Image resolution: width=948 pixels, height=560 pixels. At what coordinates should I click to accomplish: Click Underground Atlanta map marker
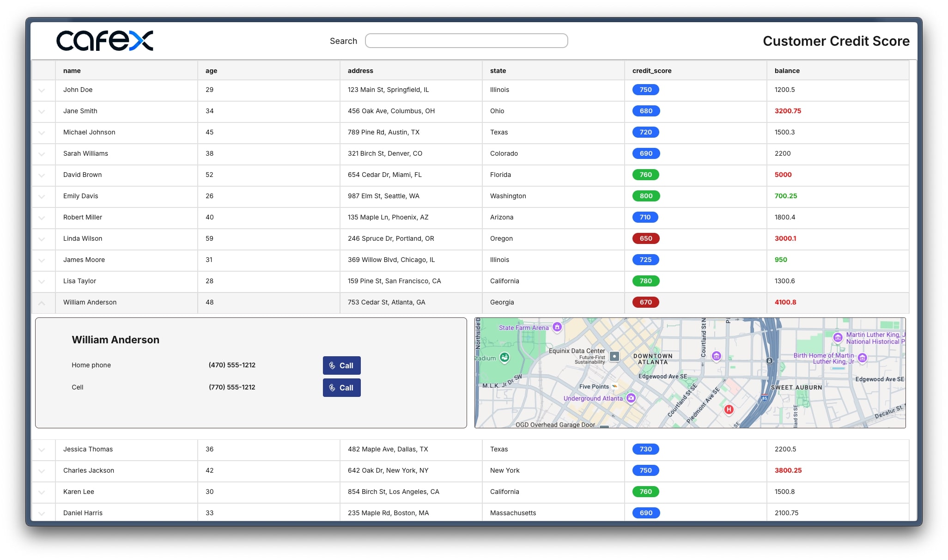[x=631, y=398]
